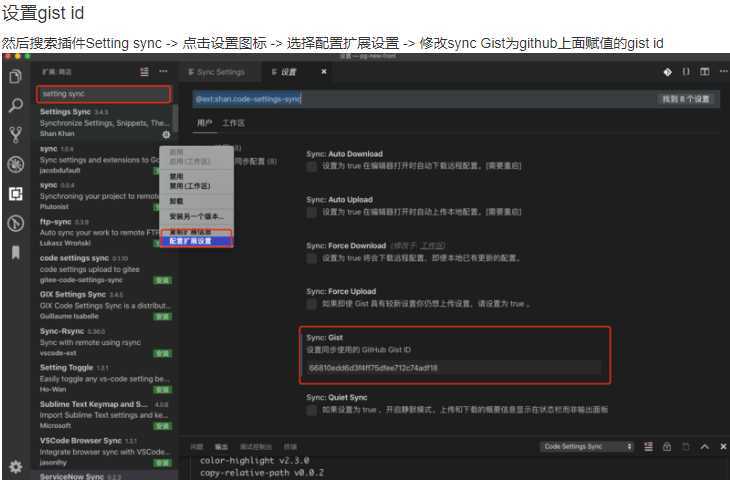
Task: Toggle Sync: Force Upload checkbox
Action: (x=311, y=304)
